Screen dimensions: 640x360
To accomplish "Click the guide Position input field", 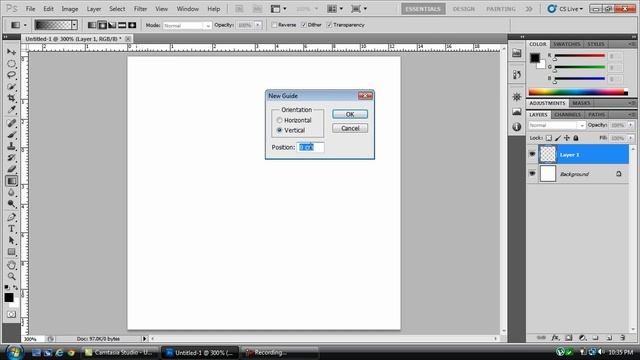I will 311,147.
